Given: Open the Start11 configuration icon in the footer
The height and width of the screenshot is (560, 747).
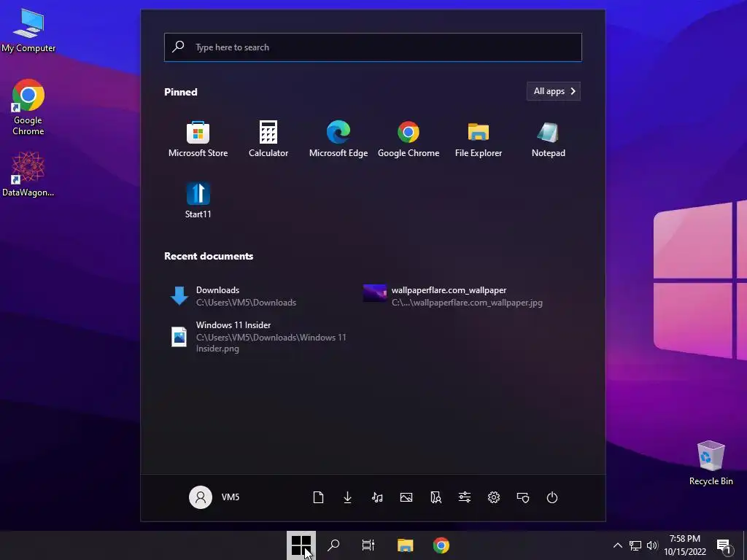Looking at the screenshot, I should point(436,497).
